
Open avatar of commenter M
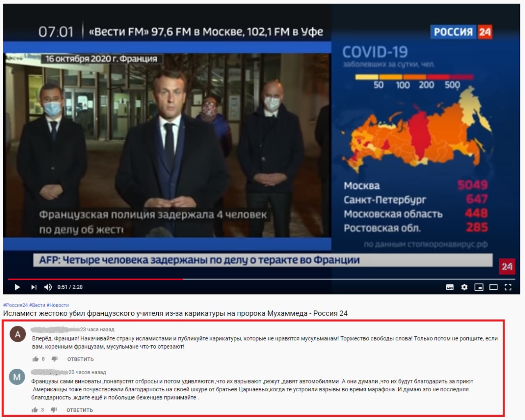[17, 377]
